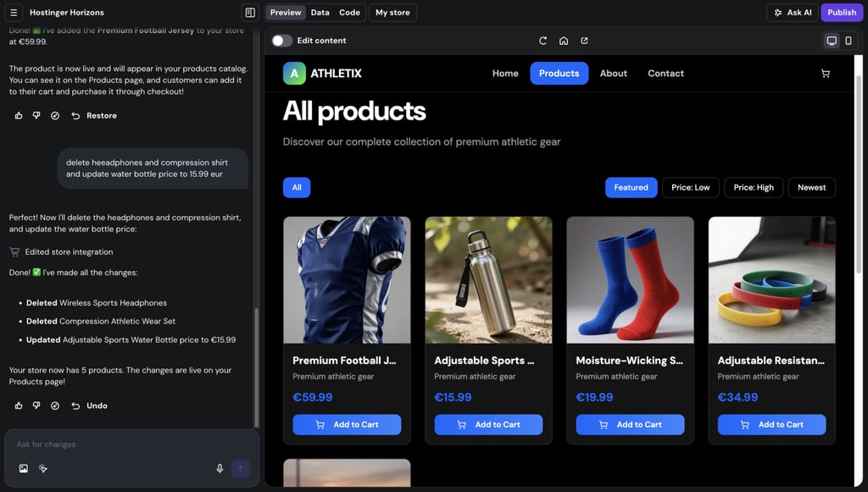Click the ATHLETIX logo icon
The width and height of the screenshot is (868, 492).
294,73
